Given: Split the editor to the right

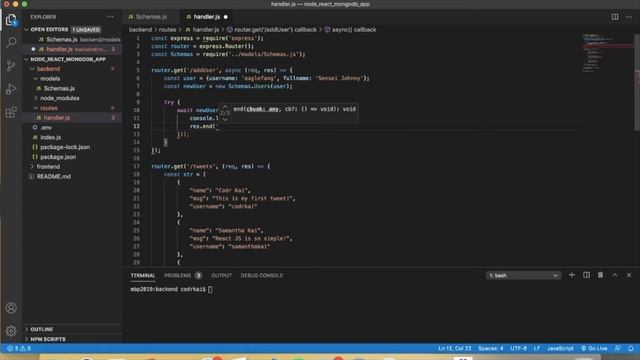Looking at the screenshot, I should (x=615, y=17).
